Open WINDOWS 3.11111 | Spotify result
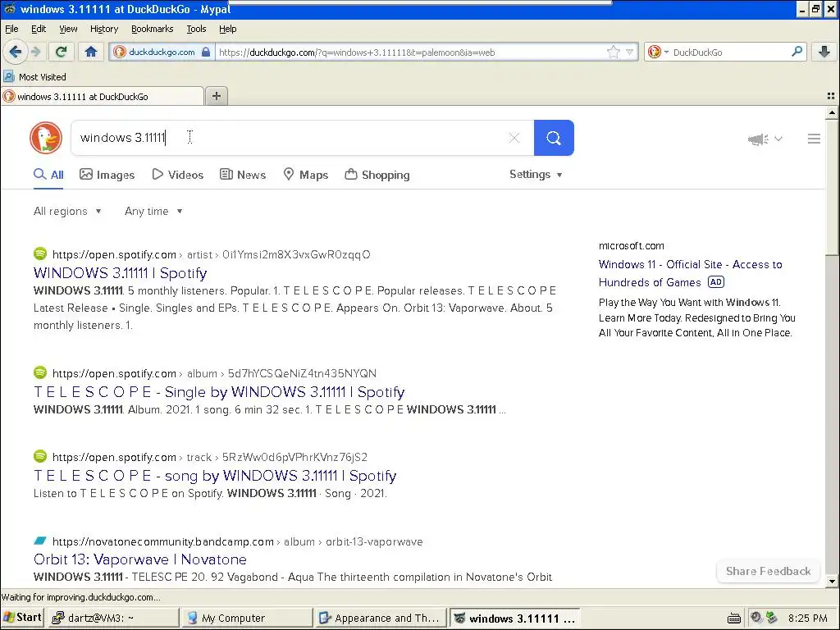This screenshot has width=840, height=630. click(120, 272)
